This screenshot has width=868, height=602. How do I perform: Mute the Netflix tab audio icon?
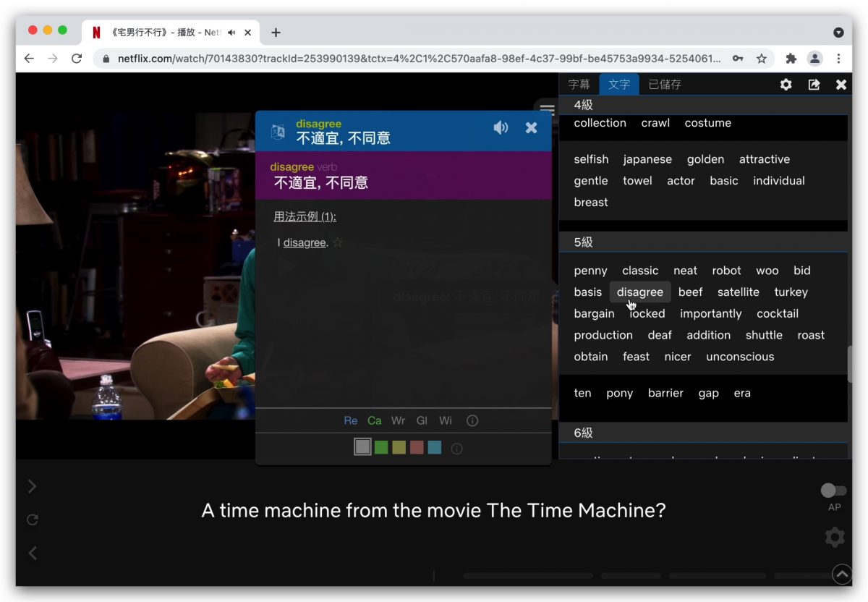231,33
